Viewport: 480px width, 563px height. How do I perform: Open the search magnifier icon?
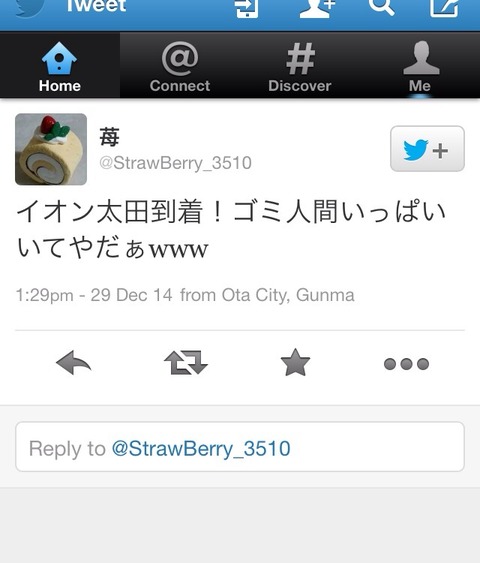[382, 7]
